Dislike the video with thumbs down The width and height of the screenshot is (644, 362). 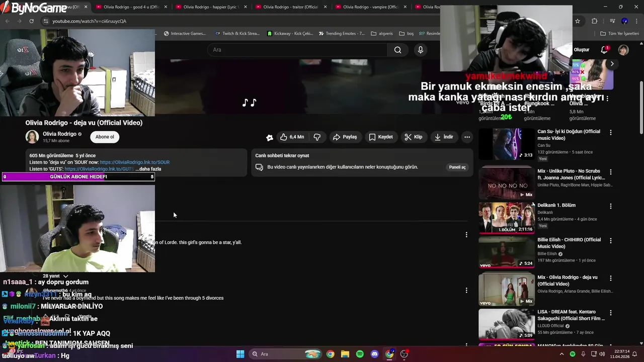coord(317,137)
